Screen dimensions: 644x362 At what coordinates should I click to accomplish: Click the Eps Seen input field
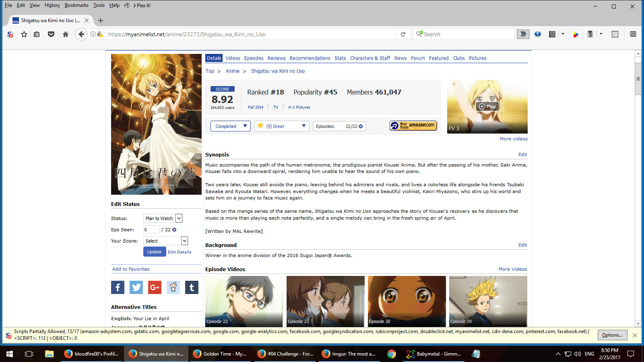coord(151,230)
